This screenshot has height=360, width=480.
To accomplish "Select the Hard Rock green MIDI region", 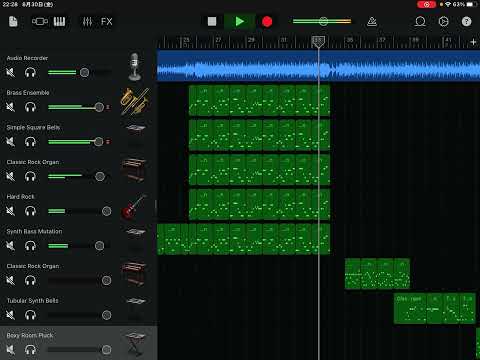I will [259, 204].
